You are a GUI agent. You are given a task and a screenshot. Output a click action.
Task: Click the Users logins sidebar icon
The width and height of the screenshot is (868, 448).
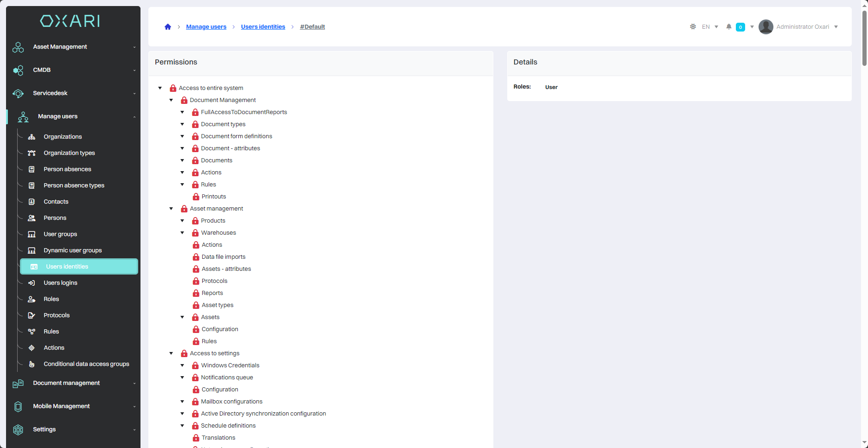[x=32, y=283]
